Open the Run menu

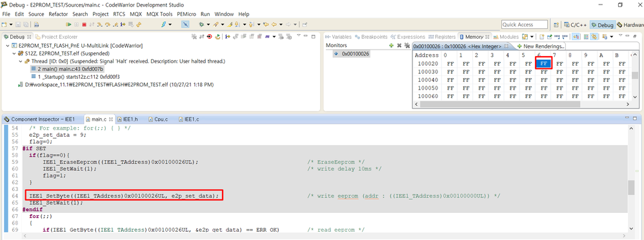click(x=205, y=14)
